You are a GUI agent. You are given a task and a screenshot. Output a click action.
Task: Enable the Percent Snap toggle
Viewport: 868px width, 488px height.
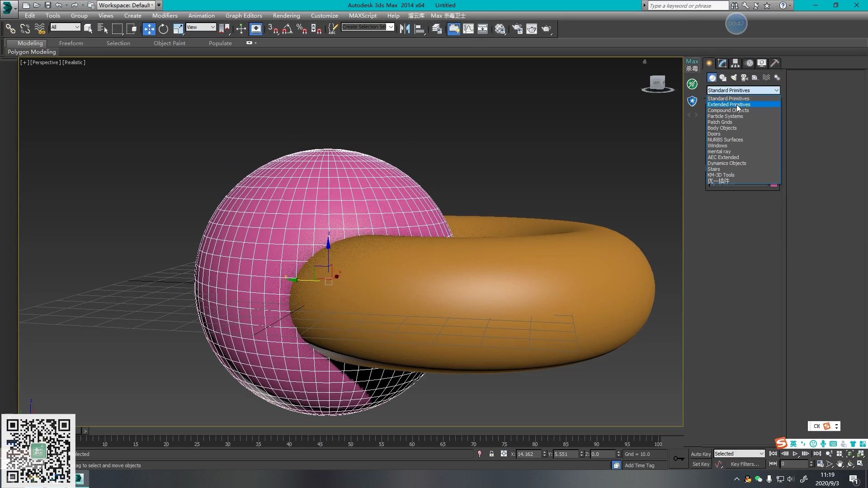click(302, 28)
